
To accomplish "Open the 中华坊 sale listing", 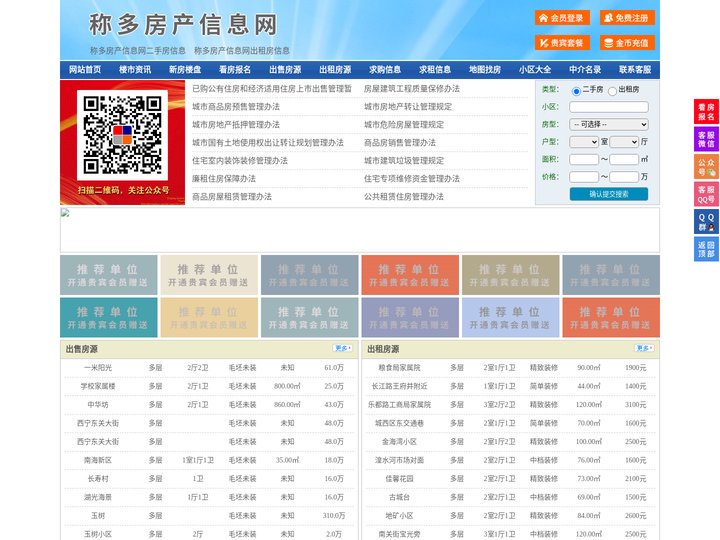I will pos(98,405).
